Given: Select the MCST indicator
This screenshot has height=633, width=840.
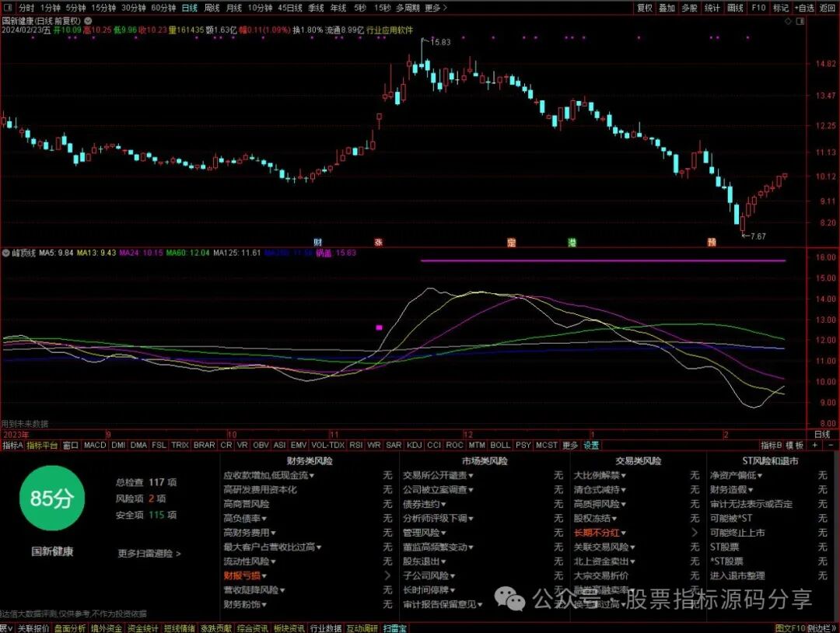Looking at the screenshot, I should pos(547,445).
